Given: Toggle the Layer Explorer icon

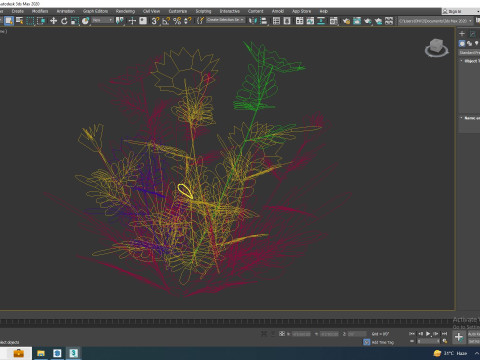Looking at the screenshot, I should pos(287,21).
